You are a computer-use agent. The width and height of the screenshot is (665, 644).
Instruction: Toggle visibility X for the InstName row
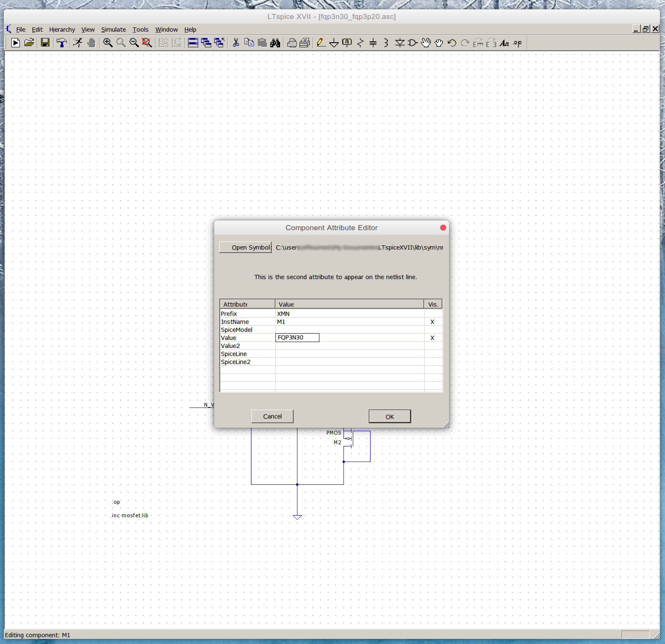pyautogui.click(x=432, y=322)
